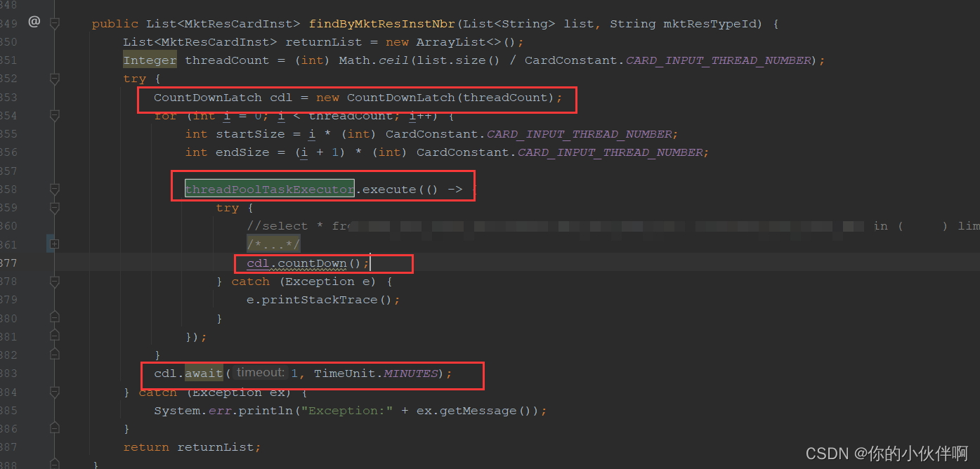Click the fold arrow icon at line 858
This screenshot has height=469, width=980.
(x=54, y=189)
